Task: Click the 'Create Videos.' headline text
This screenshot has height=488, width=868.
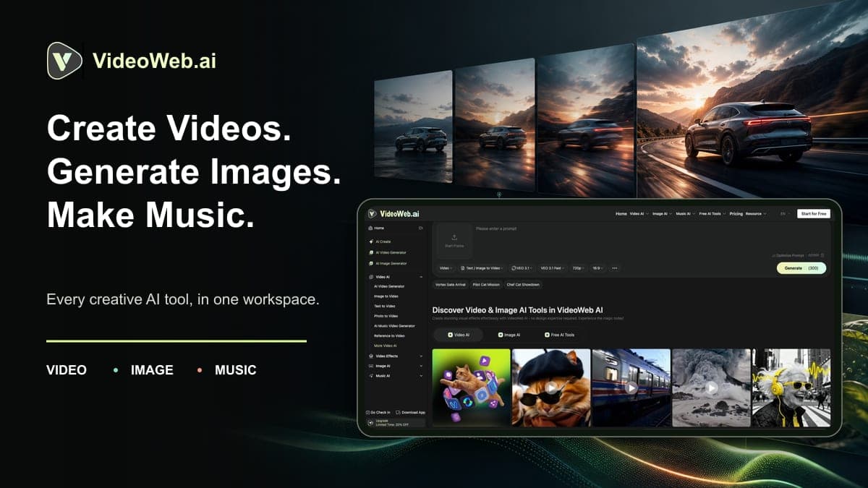Action: pyautogui.click(x=169, y=129)
